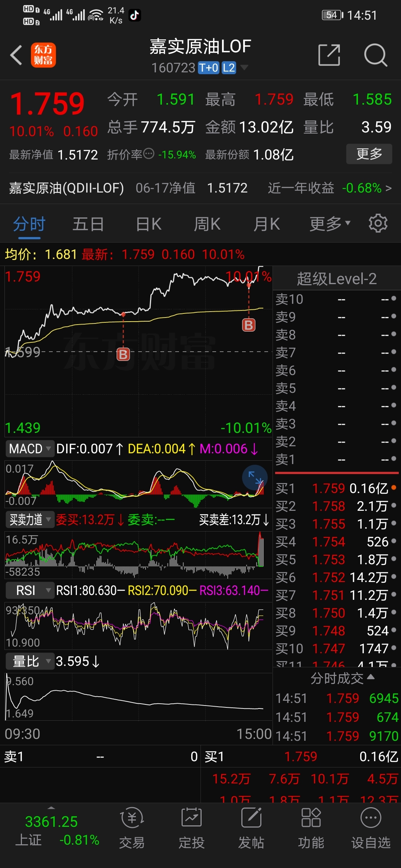The height and width of the screenshot is (868, 401).
Task: Tap the upper B trade marker
Action: pyautogui.click(x=249, y=325)
